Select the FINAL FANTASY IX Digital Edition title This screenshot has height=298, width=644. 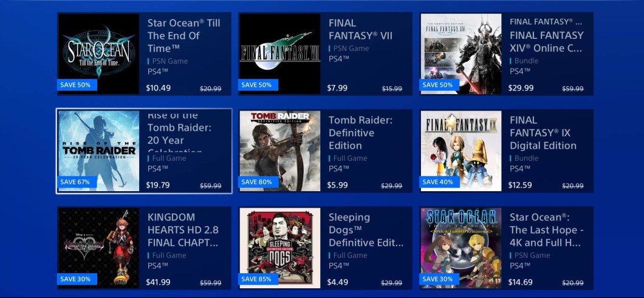(x=543, y=133)
